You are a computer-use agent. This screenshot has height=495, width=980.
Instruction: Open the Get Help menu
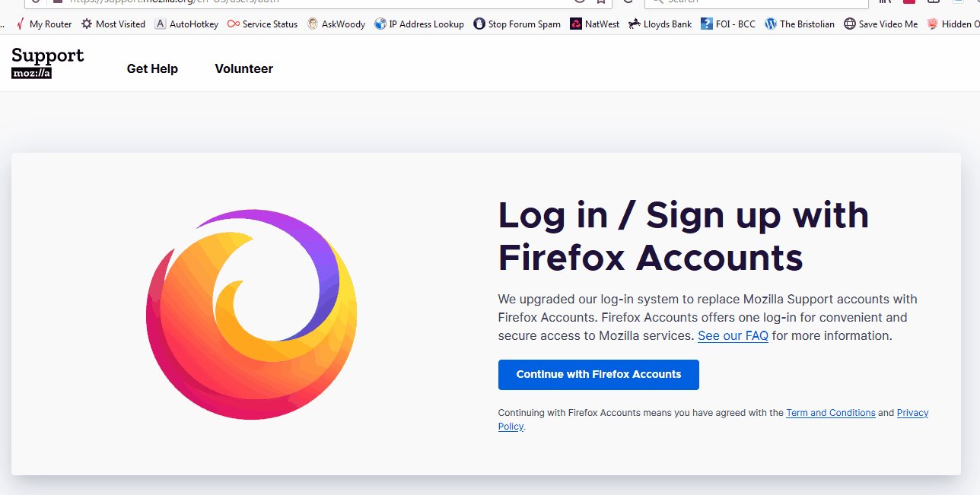coord(152,69)
